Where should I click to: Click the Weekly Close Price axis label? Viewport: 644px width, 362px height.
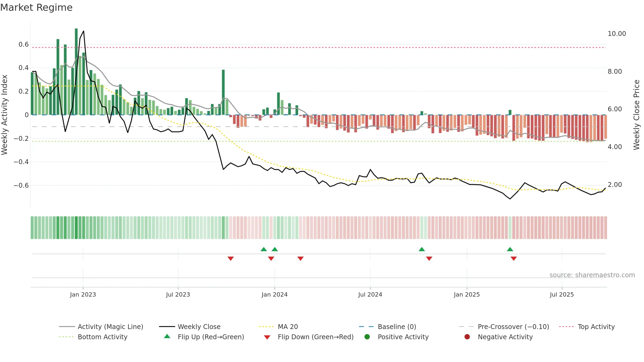point(636,115)
